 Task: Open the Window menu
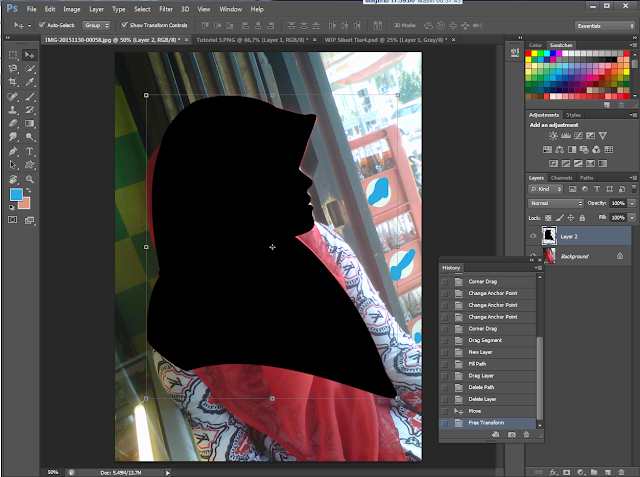(231, 9)
